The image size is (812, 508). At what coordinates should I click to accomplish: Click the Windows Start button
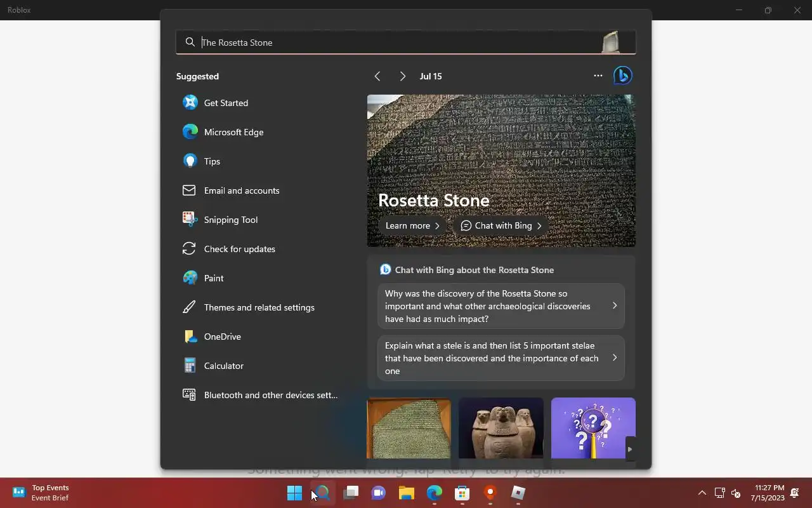(294, 493)
